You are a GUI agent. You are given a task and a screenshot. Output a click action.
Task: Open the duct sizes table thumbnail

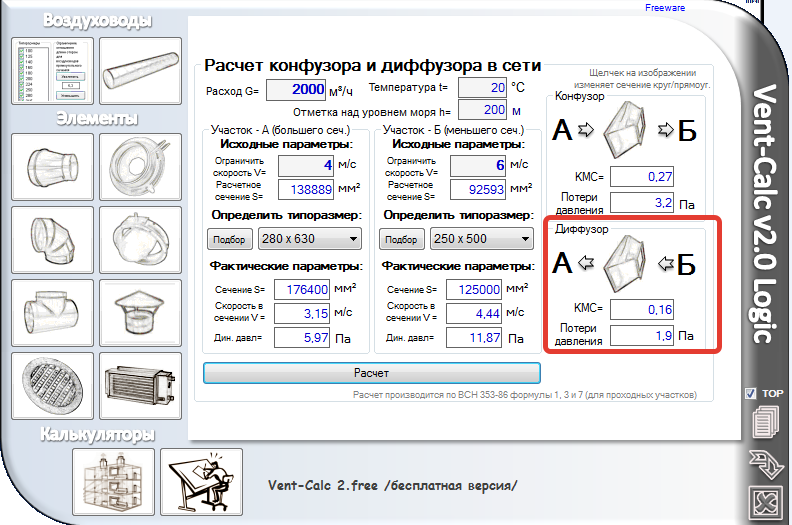coord(53,71)
